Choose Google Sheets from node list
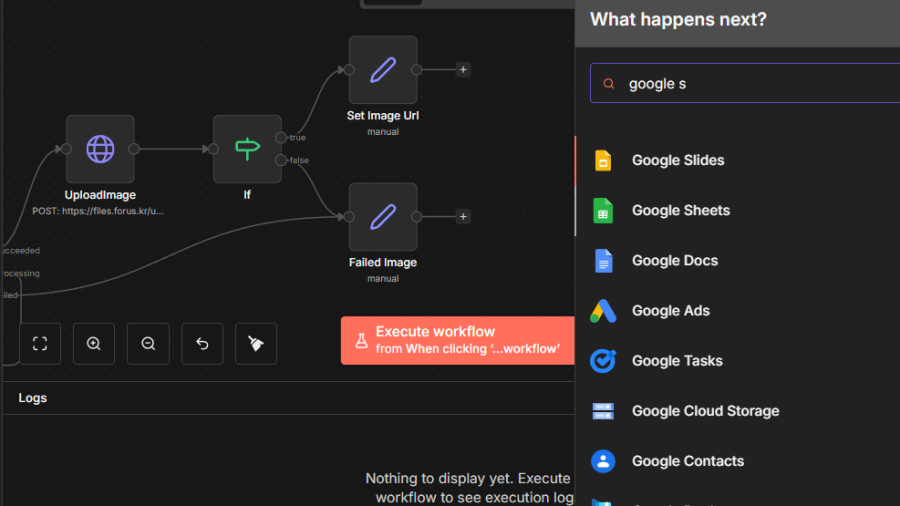The image size is (900, 506). (x=680, y=211)
